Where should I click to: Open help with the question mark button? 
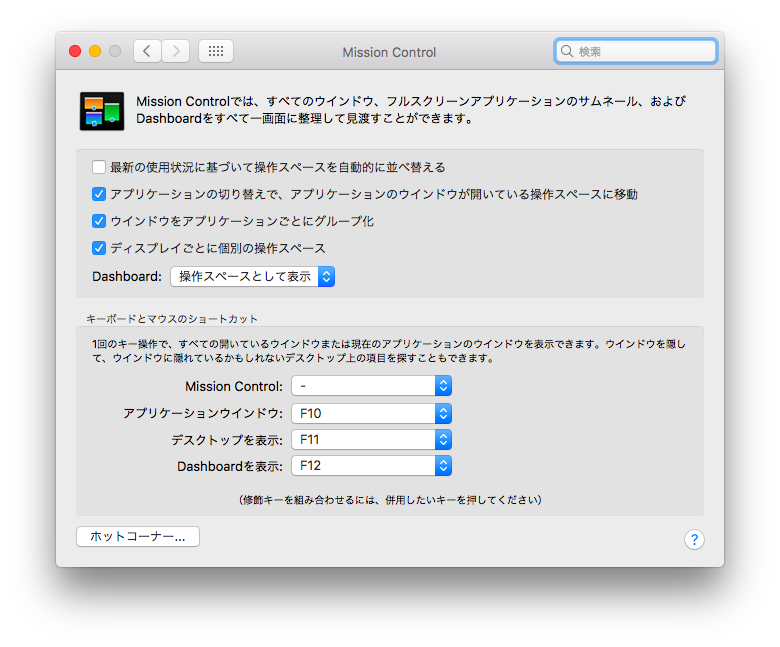[694, 539]
